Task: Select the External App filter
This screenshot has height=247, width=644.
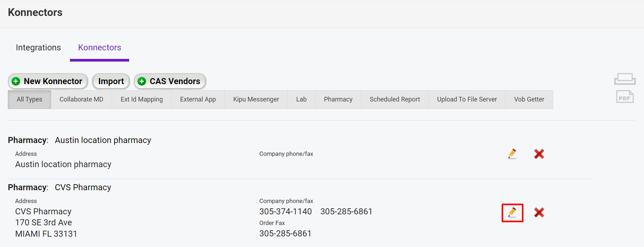Action: tap(198, 99)
